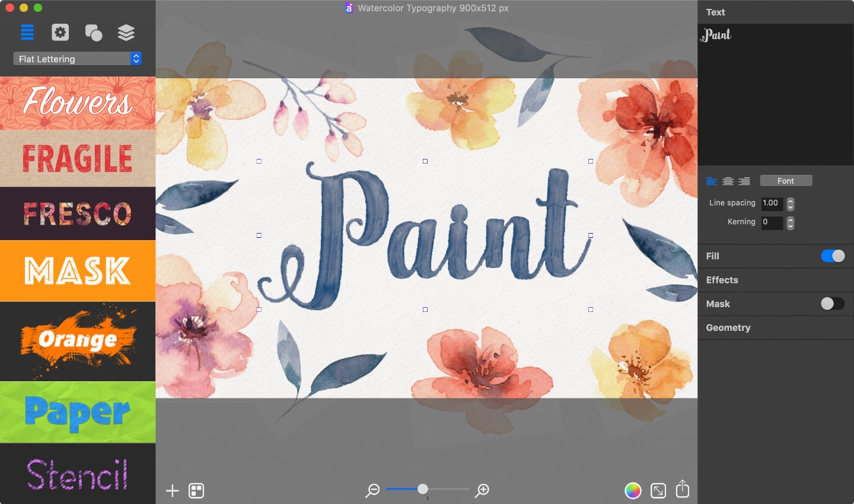
Task: Open the canvas color wheel picker
Action: (x=633, y=490)
